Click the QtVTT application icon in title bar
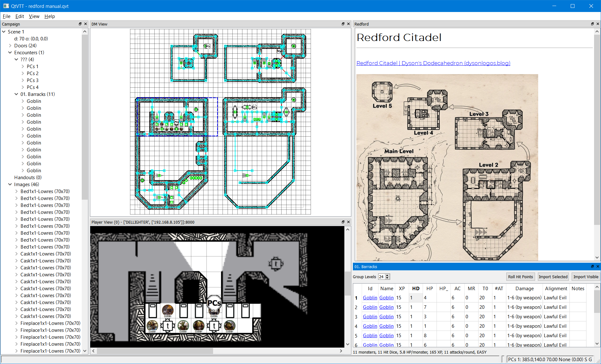 point(6,6)
